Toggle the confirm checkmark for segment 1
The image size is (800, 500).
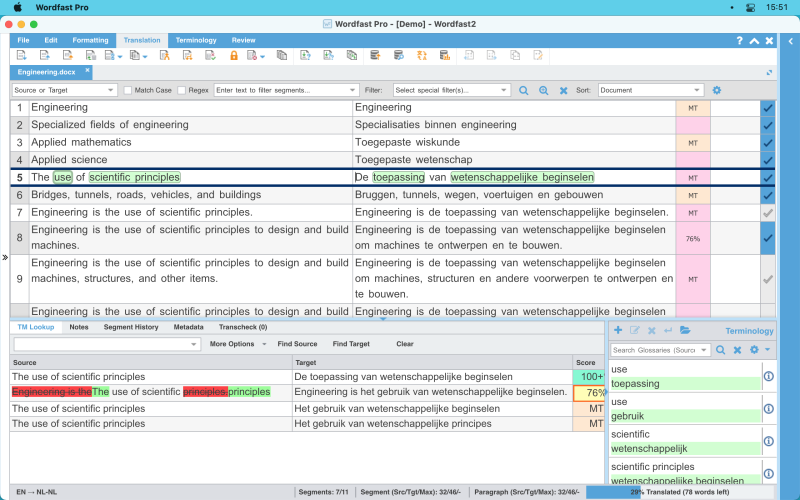tap(767, 108)
